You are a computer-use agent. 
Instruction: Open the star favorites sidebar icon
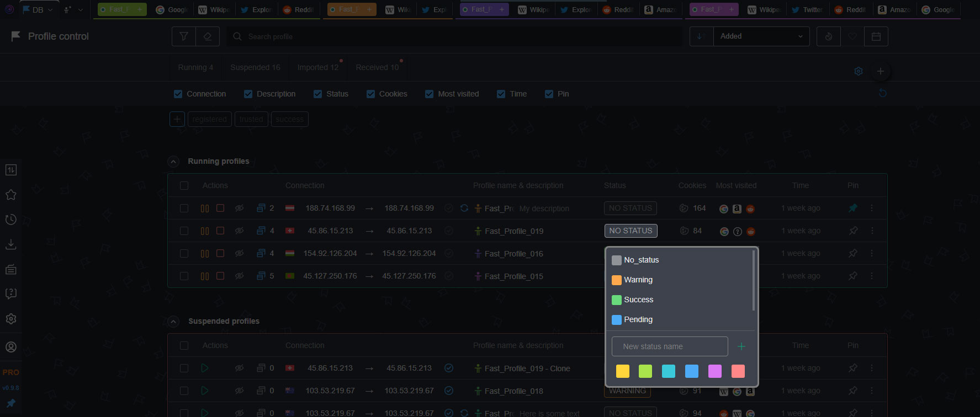(10, 195)
